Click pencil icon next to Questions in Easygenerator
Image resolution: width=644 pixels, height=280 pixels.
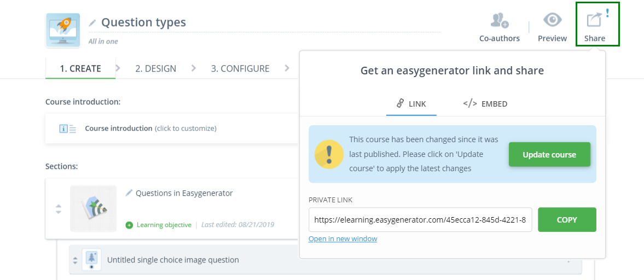pos(129,193)
